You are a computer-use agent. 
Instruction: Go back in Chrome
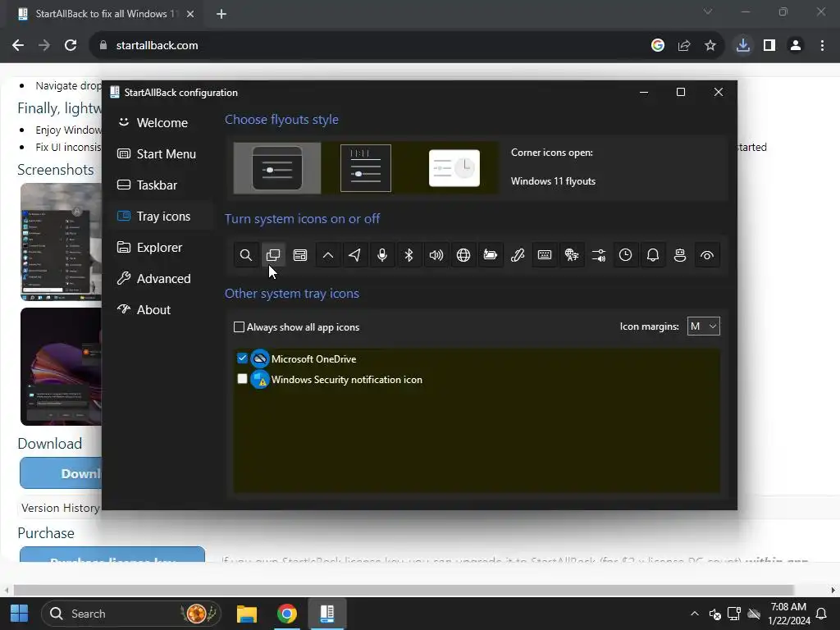click(18, 46)
